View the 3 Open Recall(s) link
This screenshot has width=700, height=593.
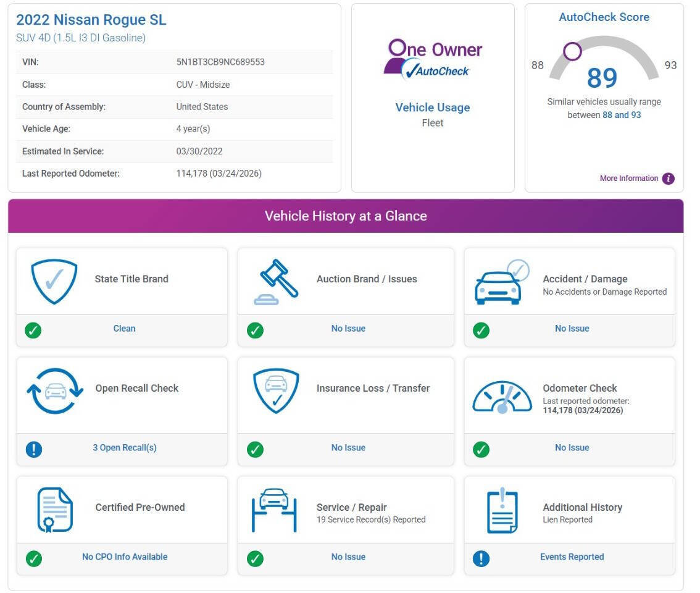click(x=125, y=448)
